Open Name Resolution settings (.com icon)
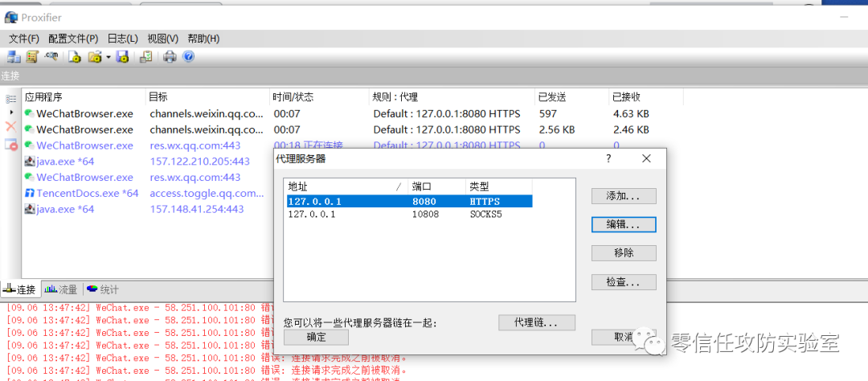Viewport: 868px width, 381px height. click(x=52, y=56)
